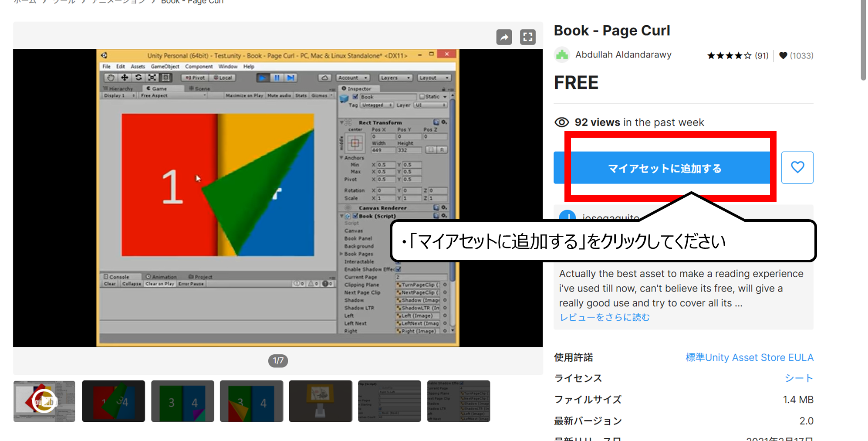Click the page vertical scrollbar thumb
The height and width of the screenshot is (441, 868).
tap(863, 40)
